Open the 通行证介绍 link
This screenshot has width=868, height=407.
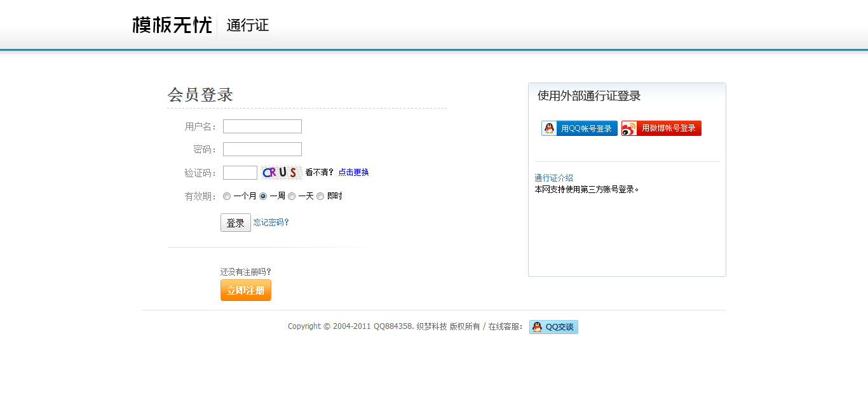pos(553,178)
